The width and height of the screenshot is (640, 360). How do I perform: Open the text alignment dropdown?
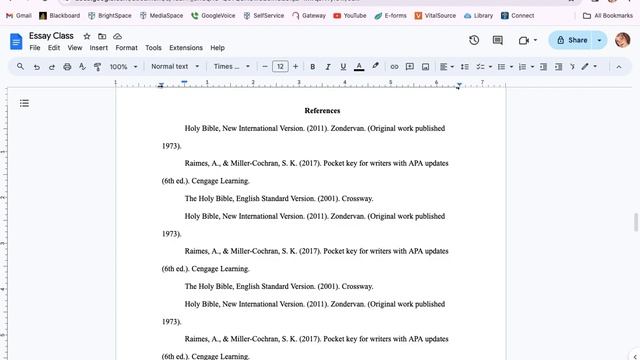point(447,67)
